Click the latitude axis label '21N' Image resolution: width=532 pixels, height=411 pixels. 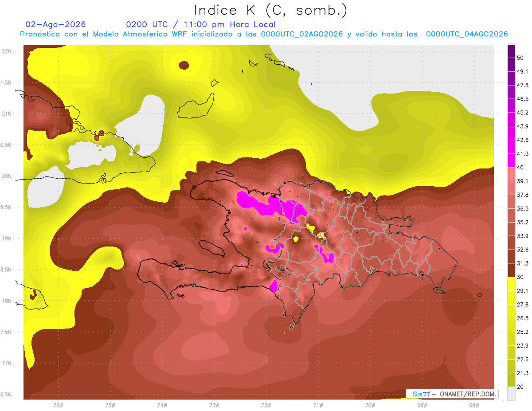pyautogui.click(x=6, y=114)
